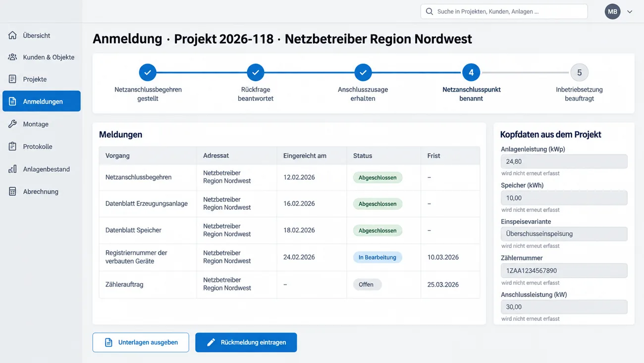Click checkmark circle for Rückfrage beantwortet
644x363 pixels.
[x=256, y=72]
